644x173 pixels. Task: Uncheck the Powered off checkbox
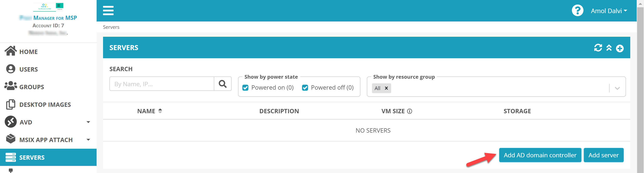pyautogui.click(x=305, y=88)
